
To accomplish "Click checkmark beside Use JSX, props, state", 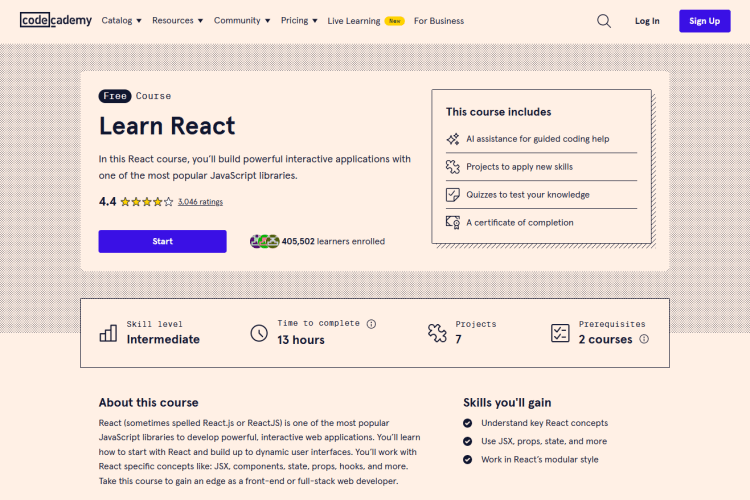I will tap(467, 441).
